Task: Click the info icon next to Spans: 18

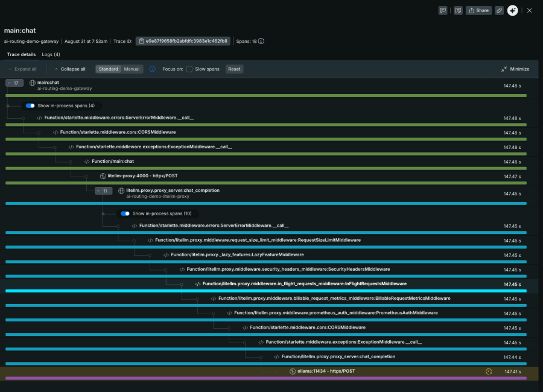Action: (x=261, y=41)
